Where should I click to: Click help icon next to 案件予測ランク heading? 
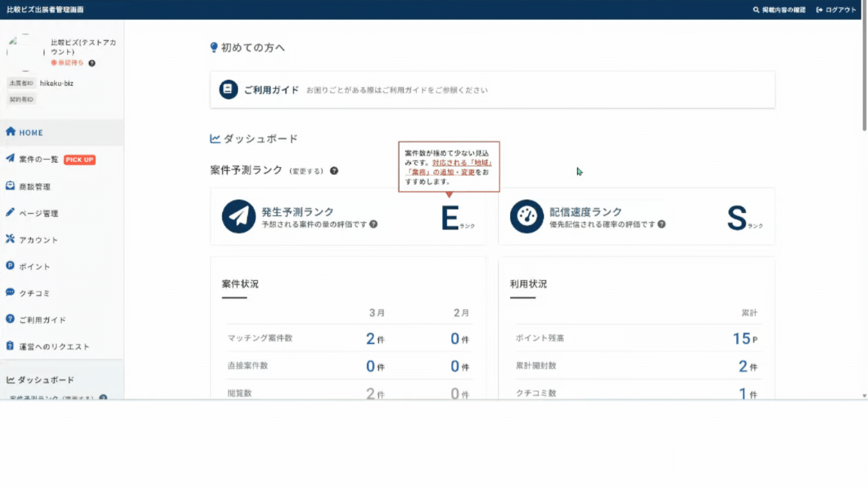tap(334, 171)
